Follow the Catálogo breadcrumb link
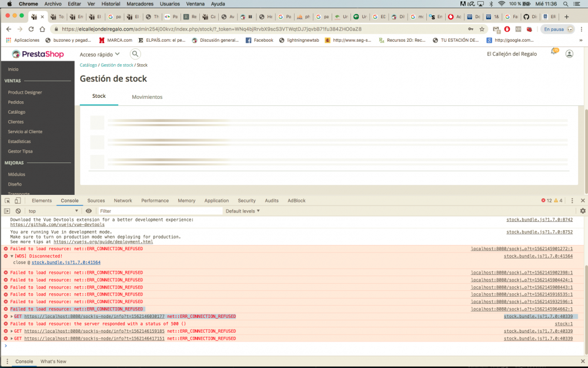Image resolution: width=588 pixels, height=368 pixels. [89, 65]
